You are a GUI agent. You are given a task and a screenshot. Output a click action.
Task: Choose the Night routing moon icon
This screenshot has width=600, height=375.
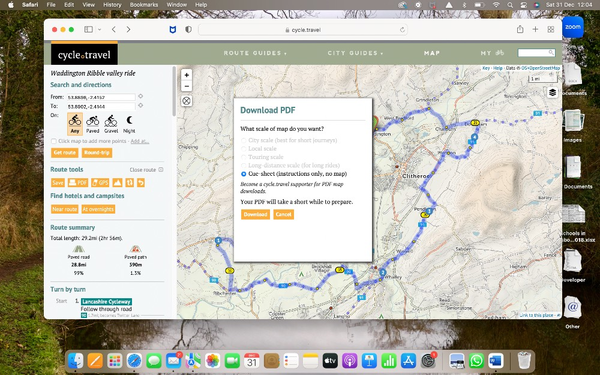[x=129, y=124]
